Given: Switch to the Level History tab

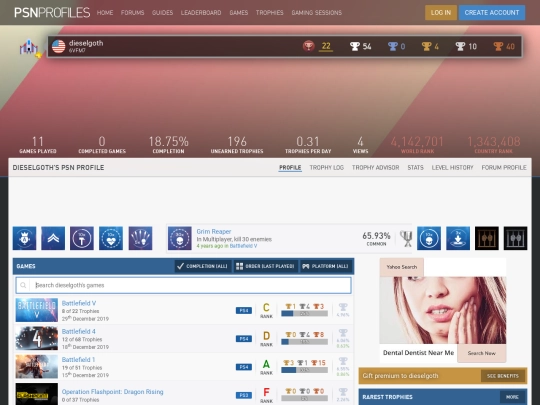Looking at the screenshot, I should click(x=453, y=168).
